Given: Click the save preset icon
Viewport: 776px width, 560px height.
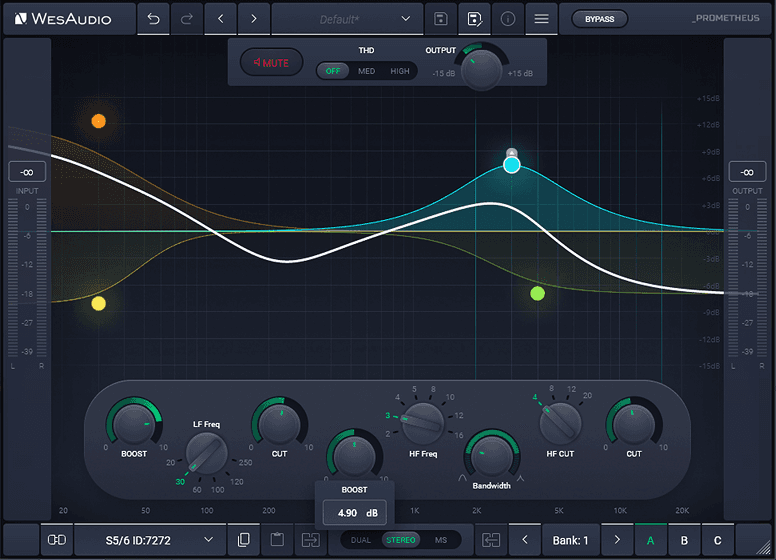Looking at the screenshot, I should coord(441,19).
